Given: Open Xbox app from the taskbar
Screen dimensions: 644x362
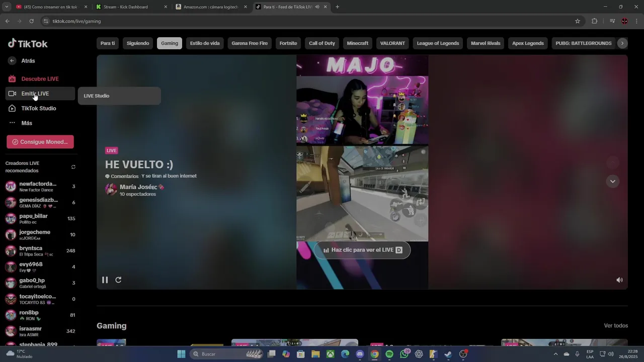Looking at the screenshot, I should point(330,354).
